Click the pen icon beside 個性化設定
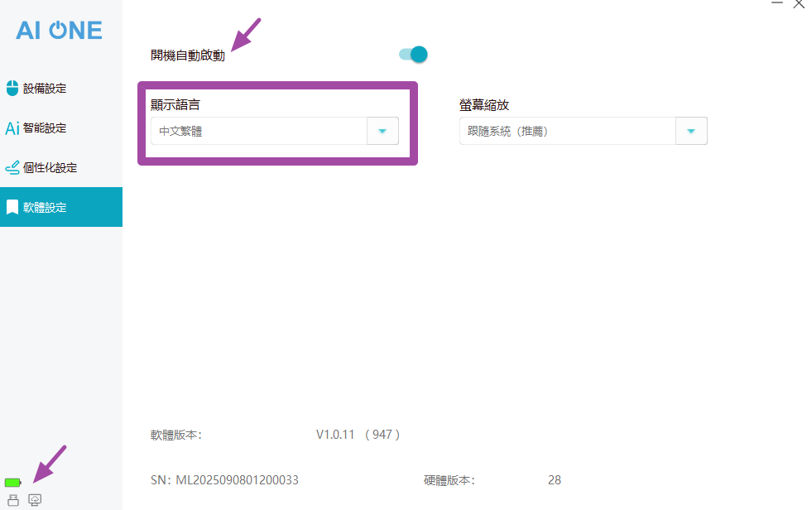The image size is (812, 510). pos(12,168)
